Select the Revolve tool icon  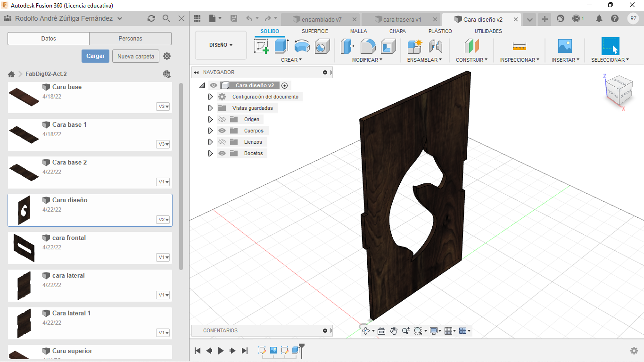(302, 46)
